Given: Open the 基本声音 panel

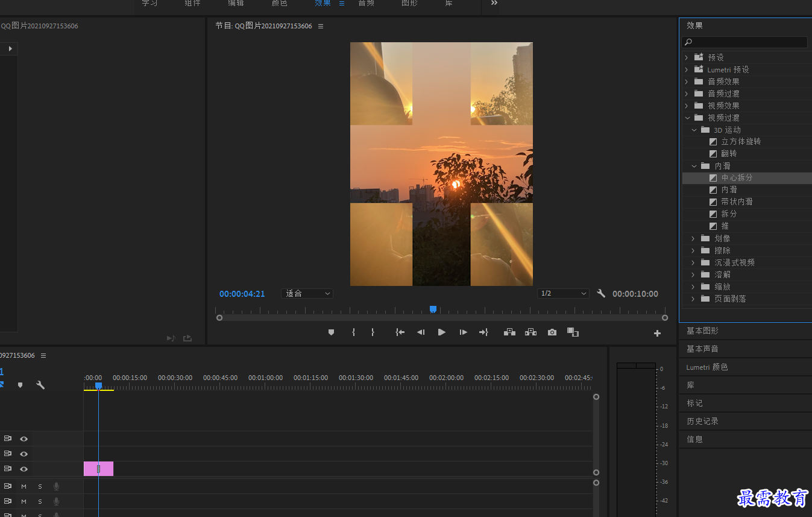Looking at the screenshot, I should [702, 349].
